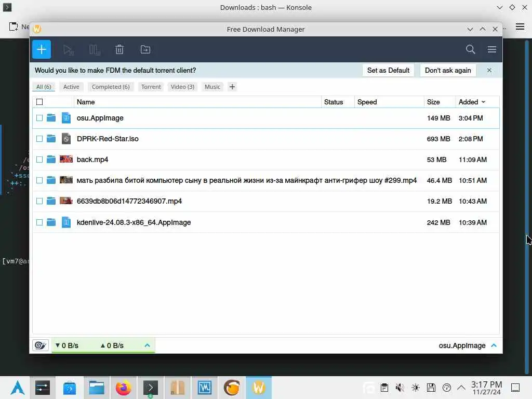Click Konsole terminal taskbar icon
Screen dimensions: 532x399
click(150, 388)
